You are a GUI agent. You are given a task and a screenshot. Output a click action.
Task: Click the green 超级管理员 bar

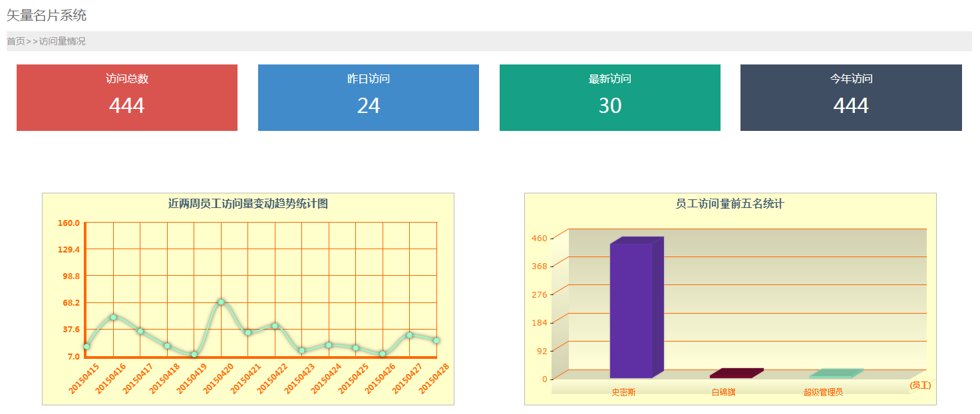pyautogui.click(x=836, y=373)
